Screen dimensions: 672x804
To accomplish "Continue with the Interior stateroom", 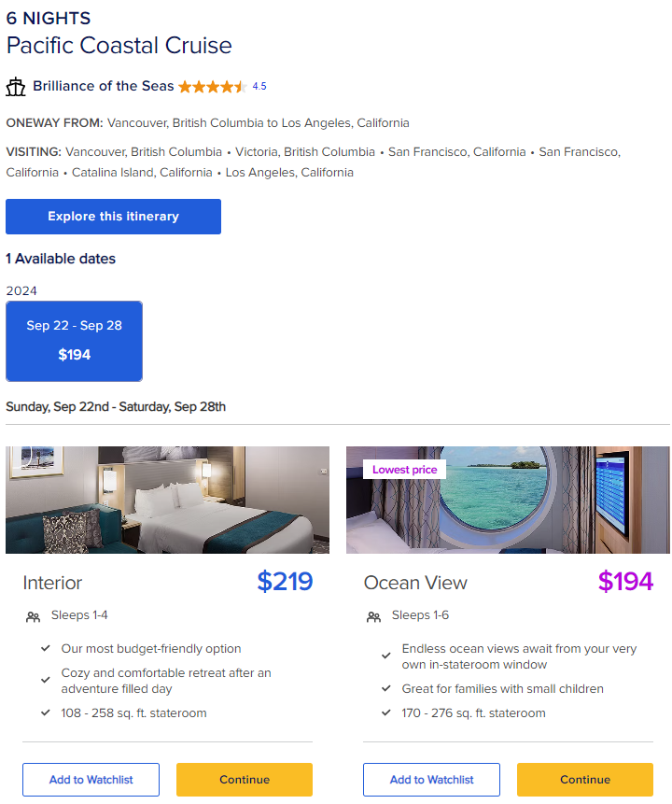I will pyautogui.click(x=245, y=780).
